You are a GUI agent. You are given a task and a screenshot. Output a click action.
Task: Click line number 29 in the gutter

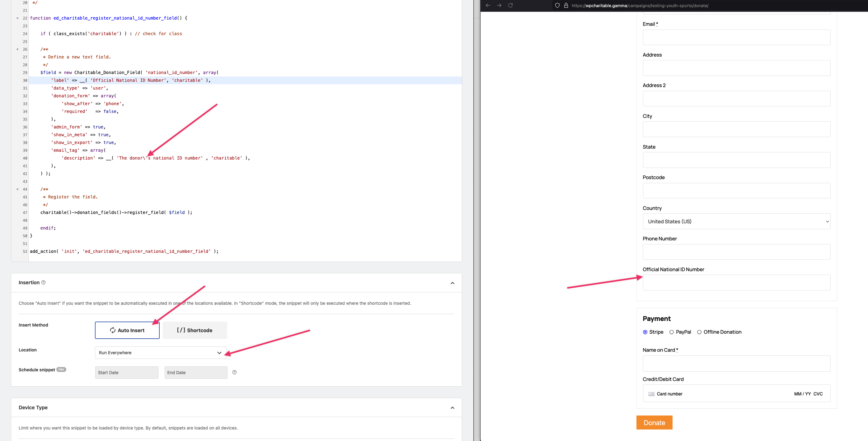[25, 73]
